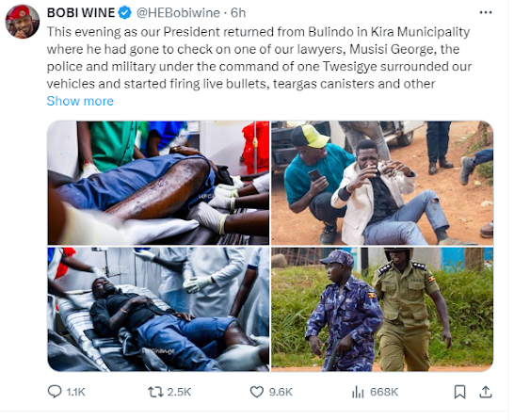Open photo of two police officers
Screen dimensions: 514x420
(x=382, y=309)
